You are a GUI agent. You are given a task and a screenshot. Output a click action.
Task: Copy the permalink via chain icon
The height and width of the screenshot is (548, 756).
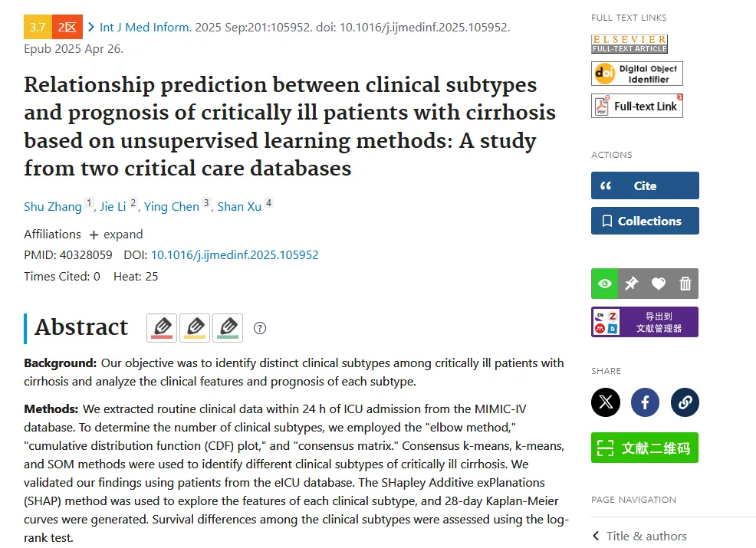(685, 402)
